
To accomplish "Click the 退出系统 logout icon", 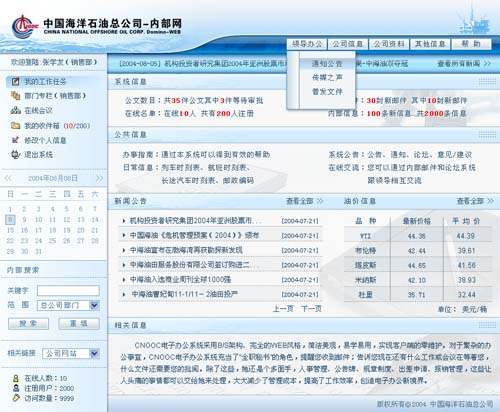I will point(16,154).
